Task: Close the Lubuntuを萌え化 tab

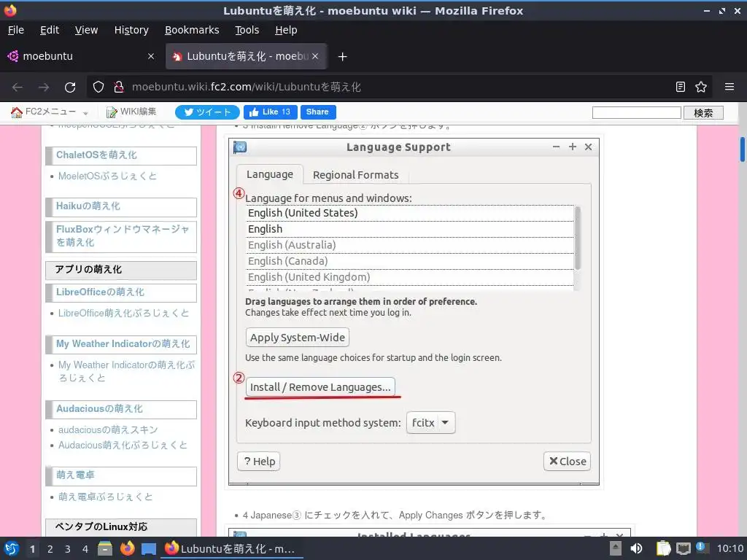Action: [x=315, y=56]
